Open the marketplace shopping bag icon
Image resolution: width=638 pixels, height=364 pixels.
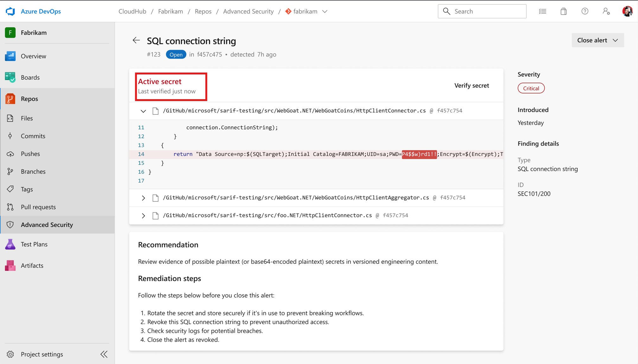pyautogui.click(x=564, y=11)
